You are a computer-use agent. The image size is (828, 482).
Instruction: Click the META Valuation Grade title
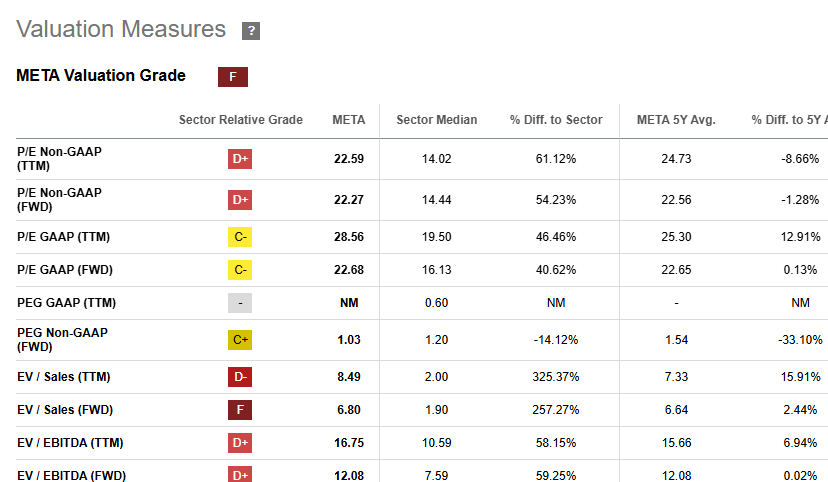tap(101, 75)
